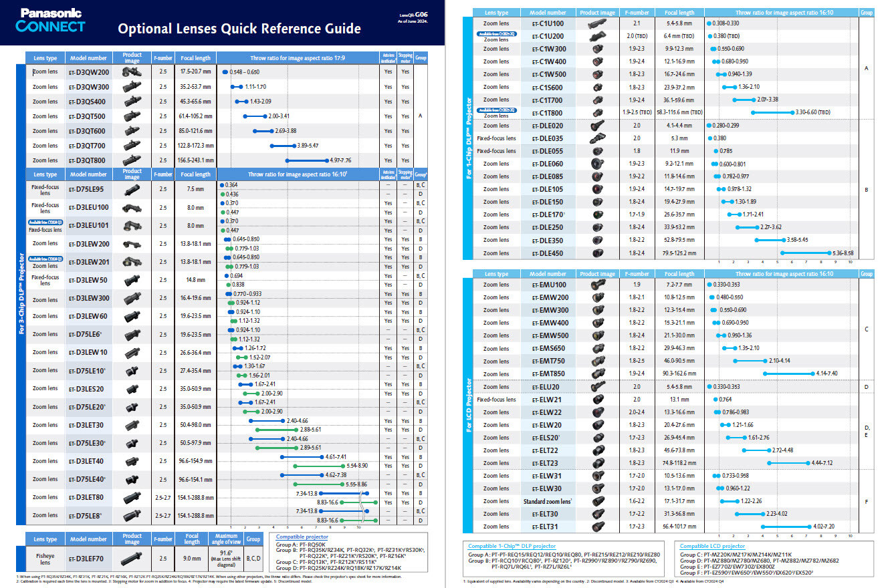The image size is (888, 588).
Task: Click the Compatible LCD projector heading
Action: tap(712, 547)
